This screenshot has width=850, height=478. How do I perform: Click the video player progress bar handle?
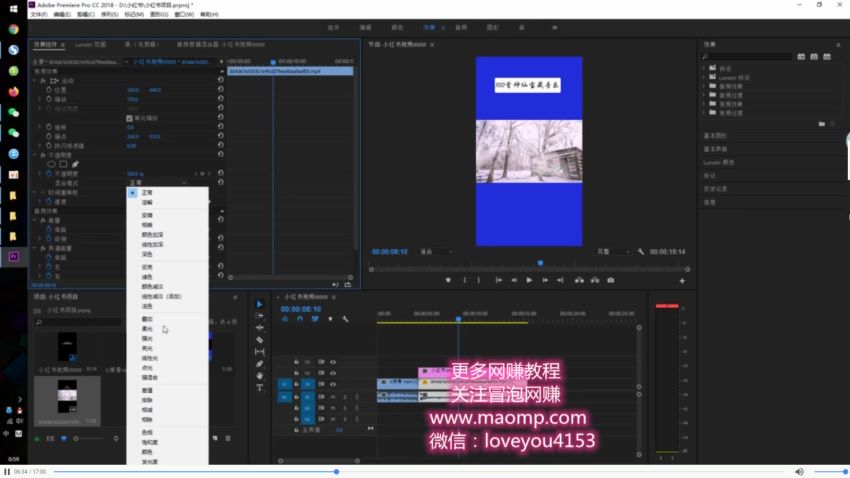point(337,471)
